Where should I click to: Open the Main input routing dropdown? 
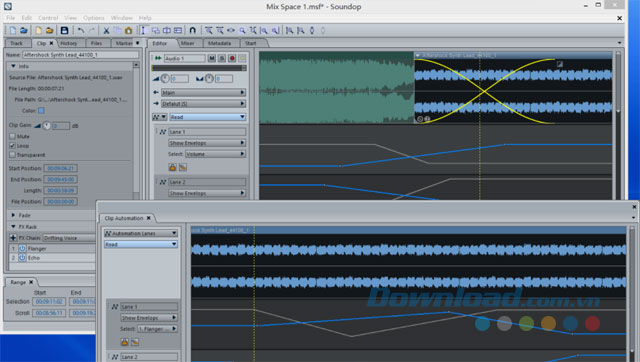pos(203,93)
